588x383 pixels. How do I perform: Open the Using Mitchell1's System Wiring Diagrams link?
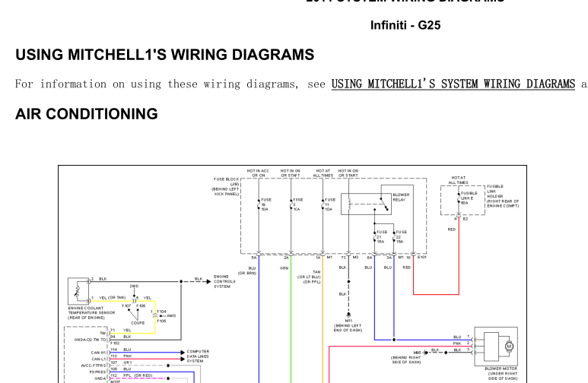453,84
